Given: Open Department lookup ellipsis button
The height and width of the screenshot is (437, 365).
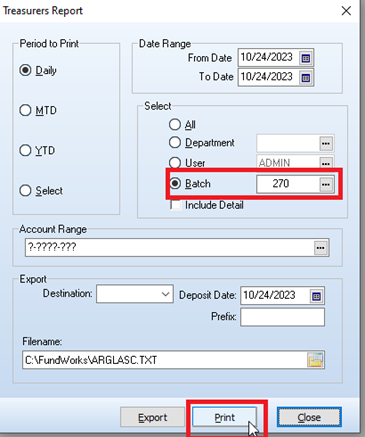Looking at the screenshot, I should coord(326,144).
